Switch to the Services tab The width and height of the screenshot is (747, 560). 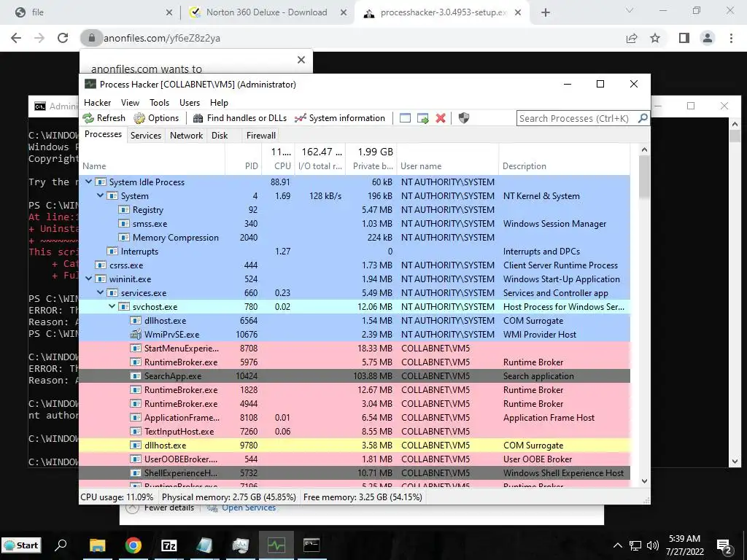tap(146, 135)
